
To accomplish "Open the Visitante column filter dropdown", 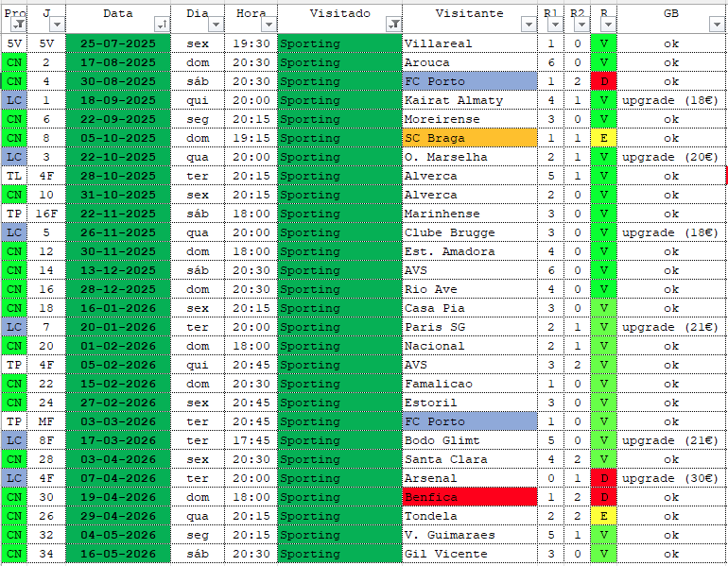I will 529,25.
